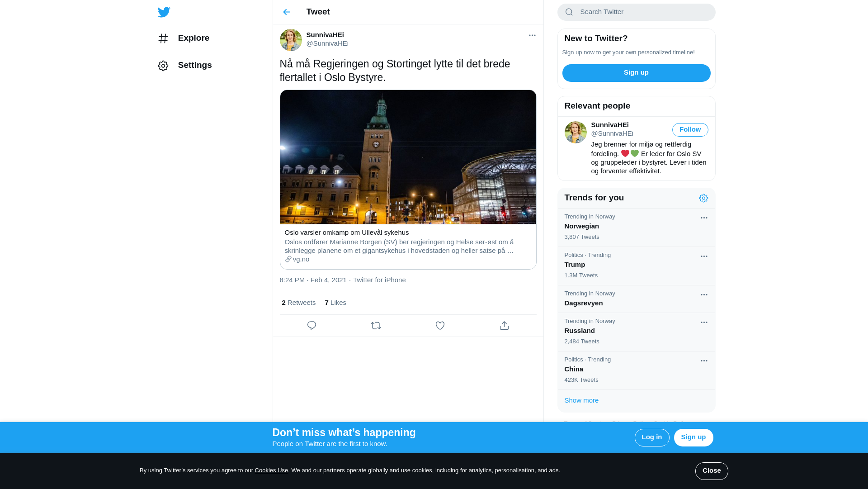Go back with the arrow icon
868x489 pixels.
287,12
